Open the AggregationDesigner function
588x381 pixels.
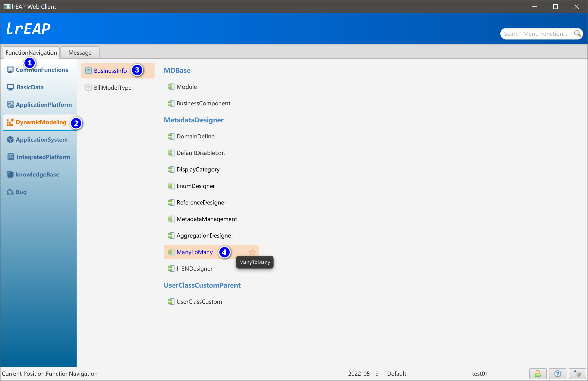coord(205,236)
